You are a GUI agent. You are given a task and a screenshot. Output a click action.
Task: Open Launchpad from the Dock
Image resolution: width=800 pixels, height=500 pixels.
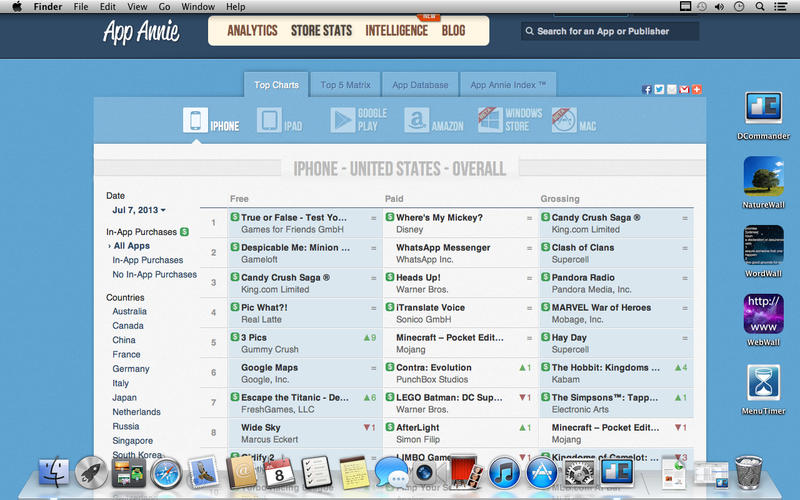pos(91,472)
